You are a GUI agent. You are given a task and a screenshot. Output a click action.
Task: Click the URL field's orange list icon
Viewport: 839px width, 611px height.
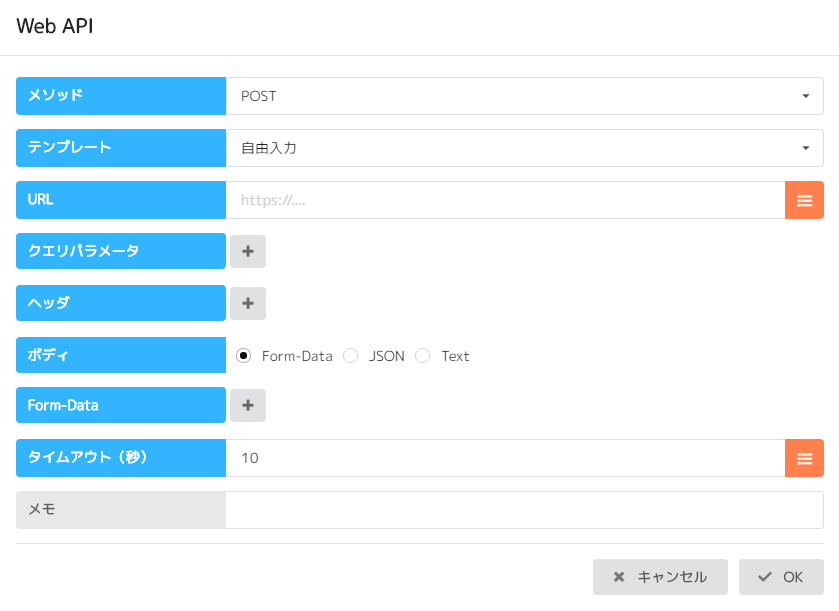point(804,200)
